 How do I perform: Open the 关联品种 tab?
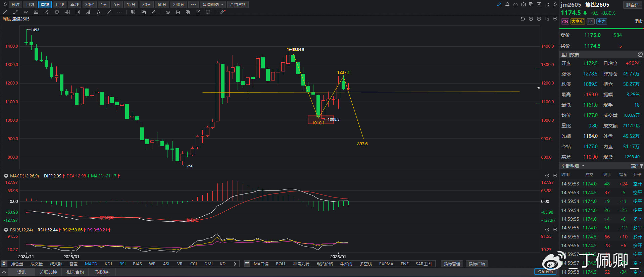tap(48, 272)
